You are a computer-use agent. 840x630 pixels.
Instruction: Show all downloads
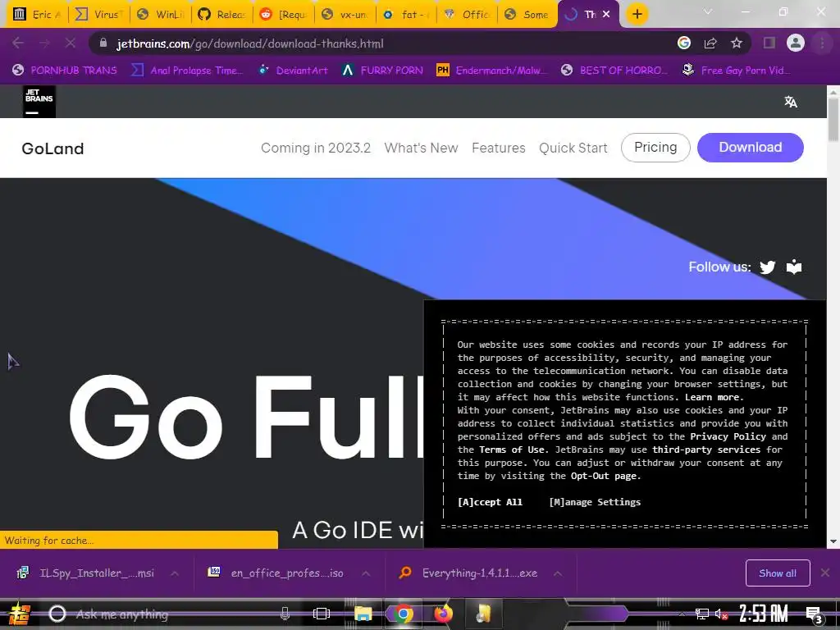(x=778, y=573)
